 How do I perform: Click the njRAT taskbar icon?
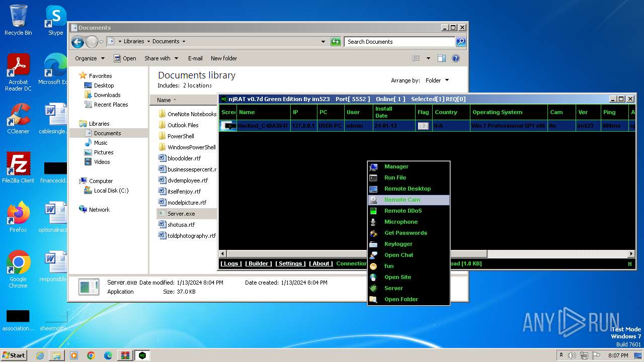[142, 355]
